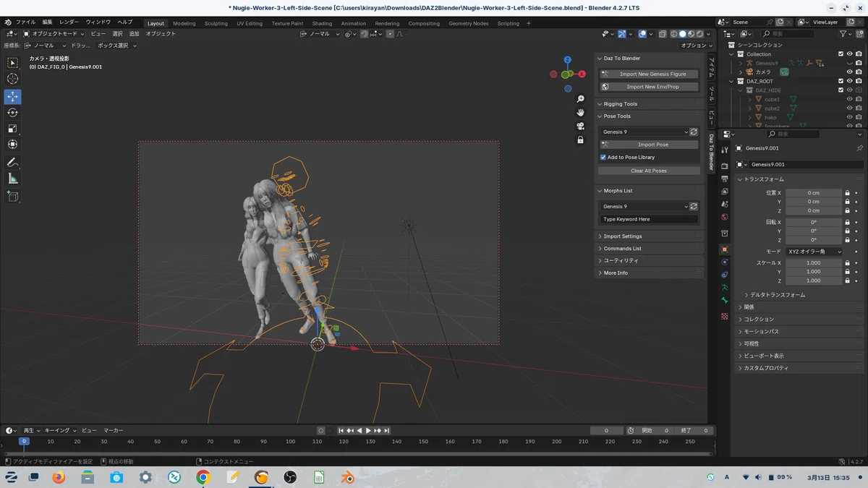Image resolution: width=868 pixels, height=488 pixels.
Task: Click the lock camera to view icon
Action: point(580,140)
